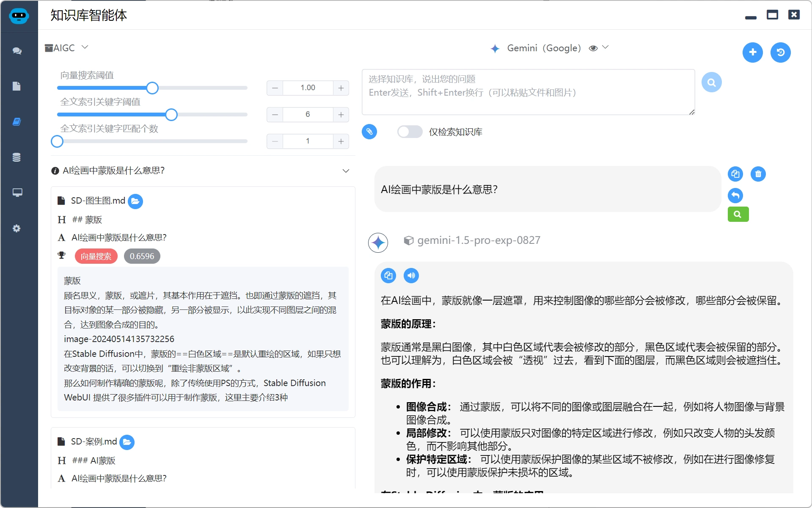Click the resend arrow next to question
The image size is (812, 508).
(735, 196)
